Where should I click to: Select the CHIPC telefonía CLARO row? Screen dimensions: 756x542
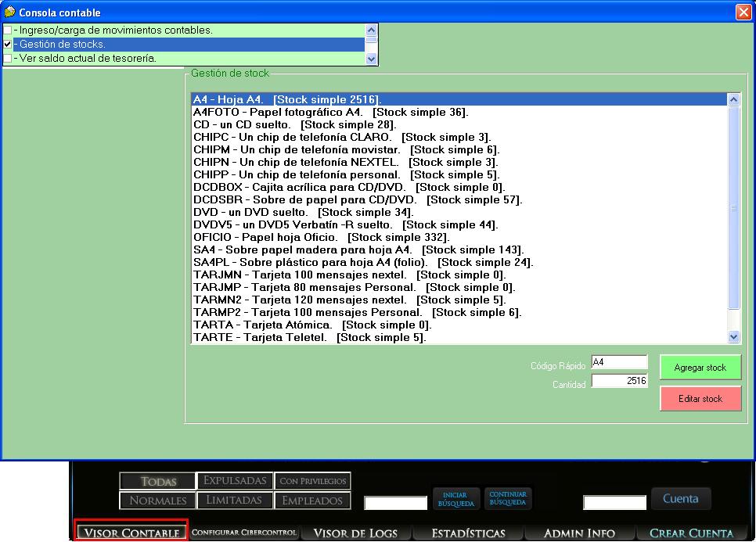click(x=459, y=138)
